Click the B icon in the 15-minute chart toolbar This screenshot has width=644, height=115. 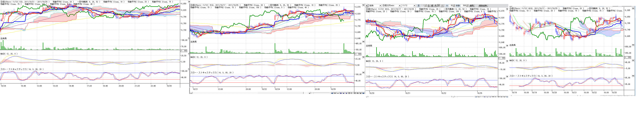355,93
